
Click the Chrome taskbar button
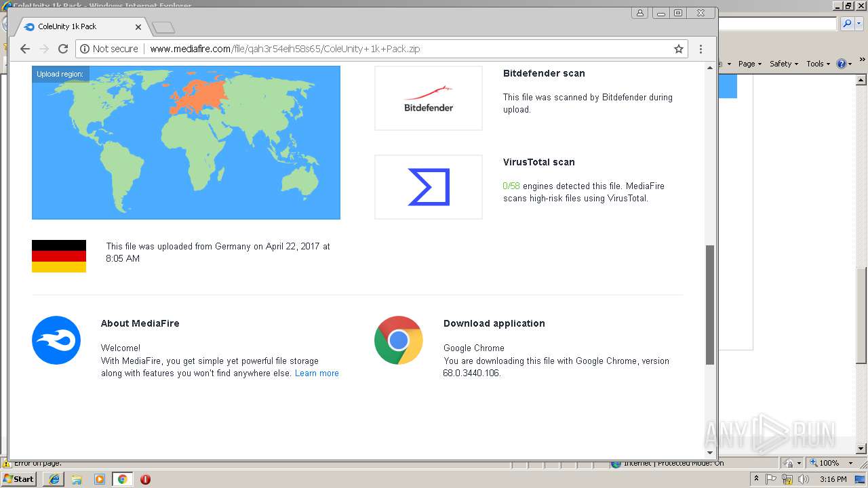pos(122,479)
